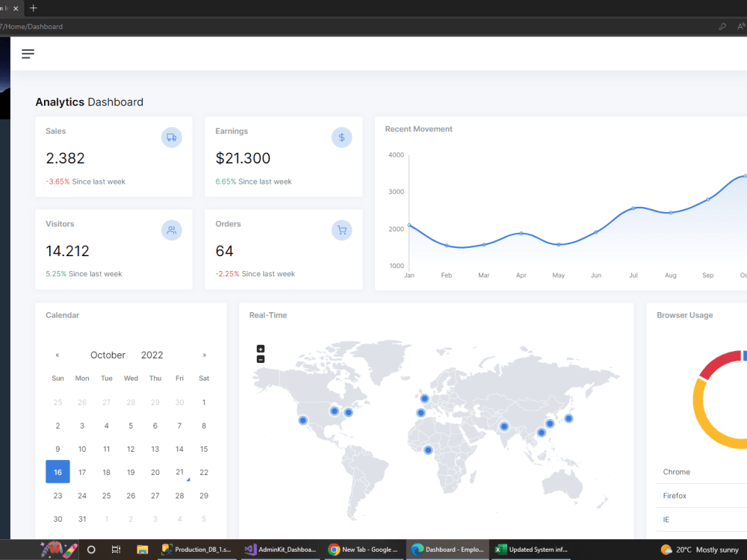Click the Jul data point on Recent Movement chart
Viewport: 747px width, 560px height.
[x=633, y=208]
